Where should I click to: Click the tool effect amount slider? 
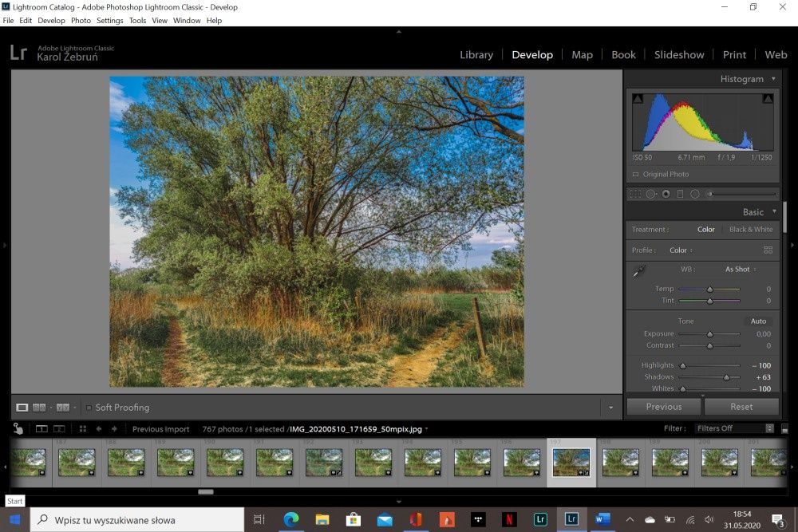click(741, 194)
